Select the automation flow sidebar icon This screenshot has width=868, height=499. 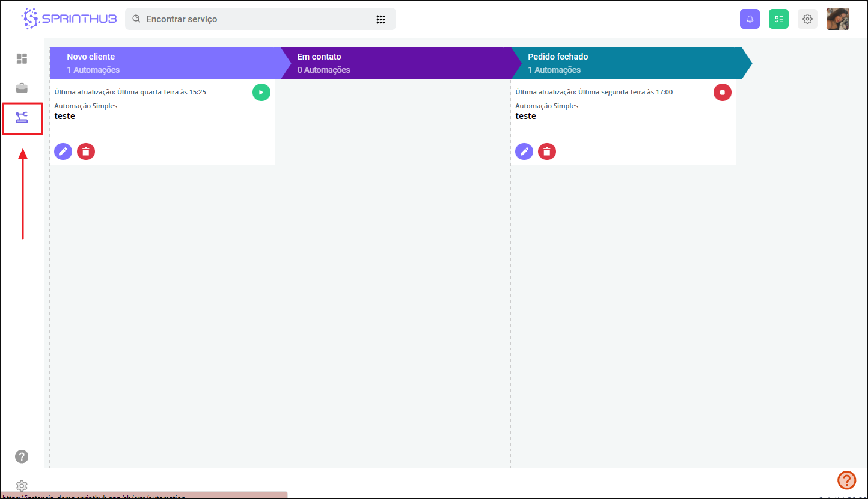[22, 118]
